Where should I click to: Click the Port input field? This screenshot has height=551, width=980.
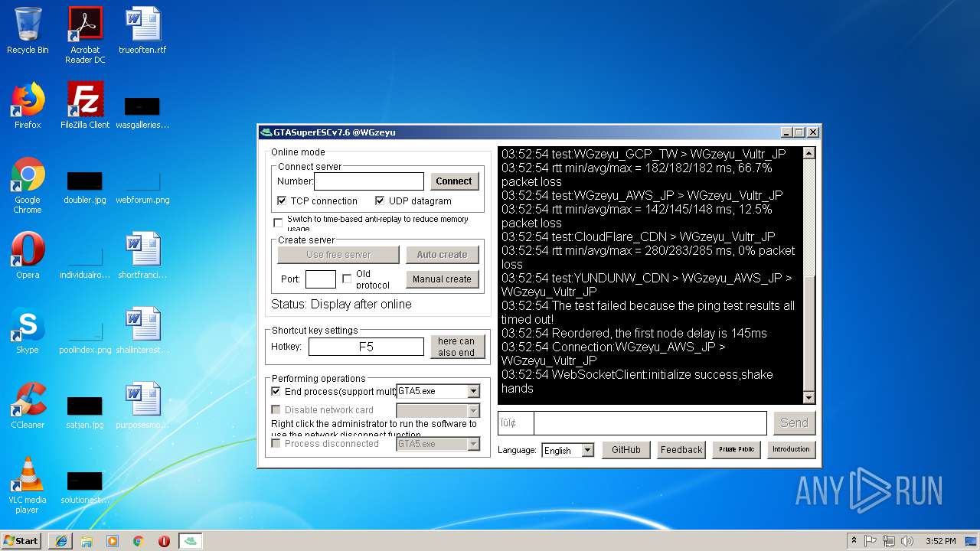click(320, 279)
